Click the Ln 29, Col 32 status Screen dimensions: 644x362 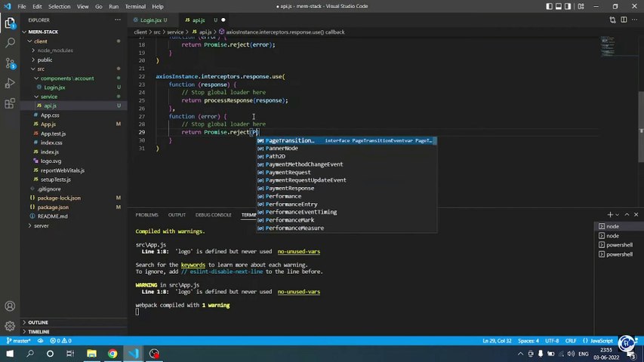click(x=497, y=341)
